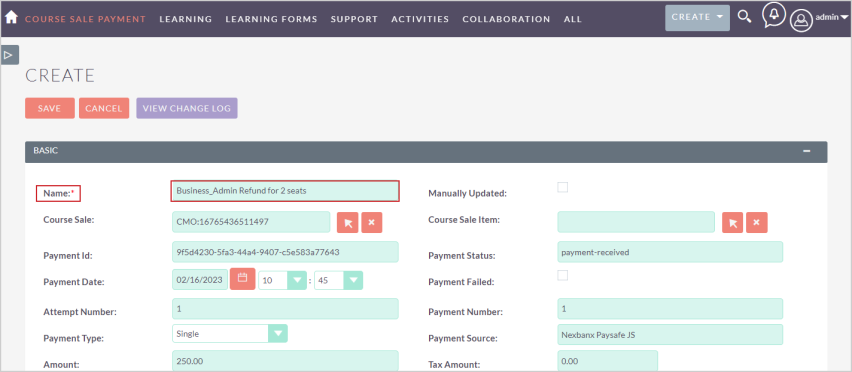Open the Payment Date hour dropdown
This screenshot has width=852, height=372.
coord(283,280)
